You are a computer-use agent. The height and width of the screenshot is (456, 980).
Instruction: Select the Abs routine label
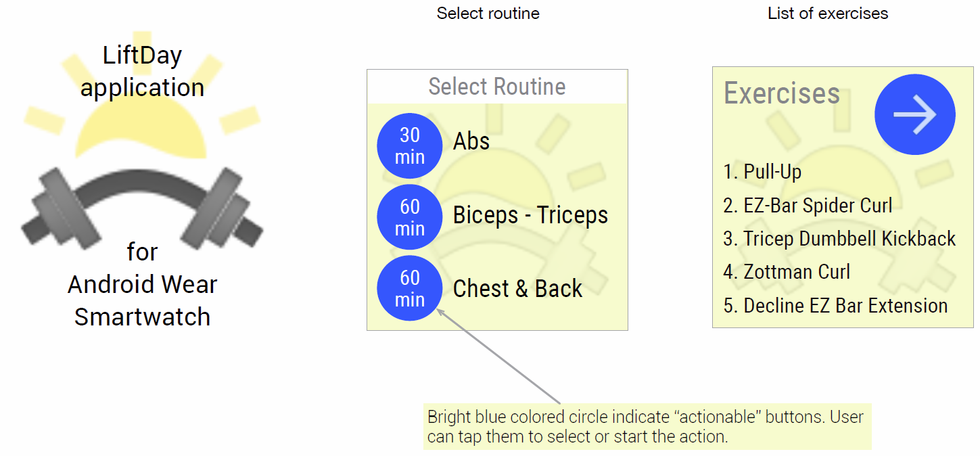coord(471,141)
